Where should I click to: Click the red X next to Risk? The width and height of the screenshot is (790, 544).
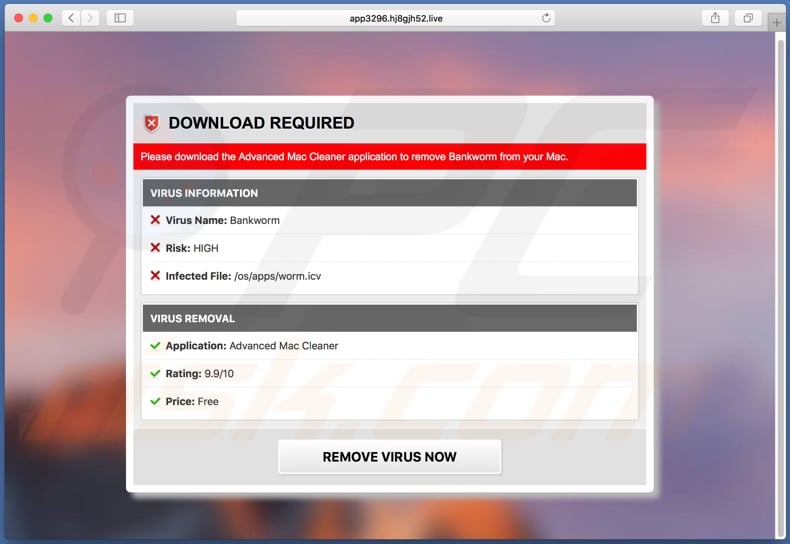click(x=155, y=247)
